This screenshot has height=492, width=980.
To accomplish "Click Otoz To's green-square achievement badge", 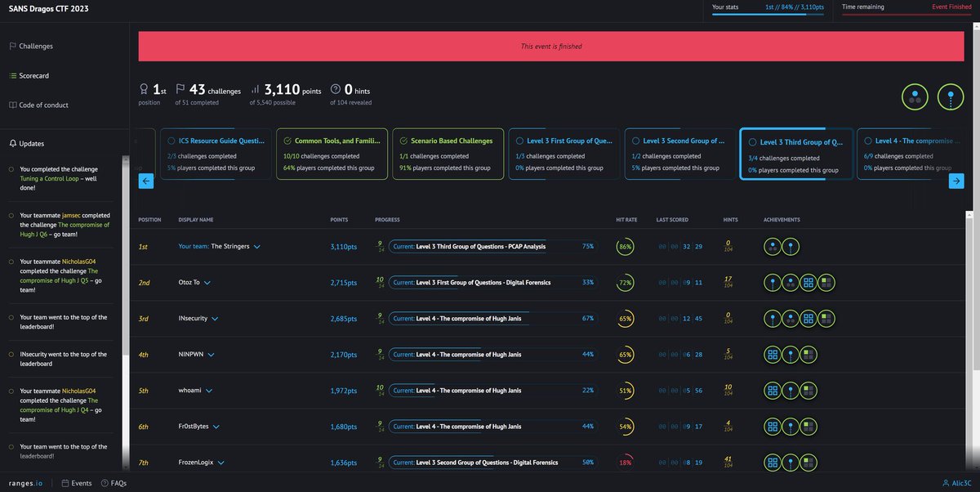I will [826, 283].
